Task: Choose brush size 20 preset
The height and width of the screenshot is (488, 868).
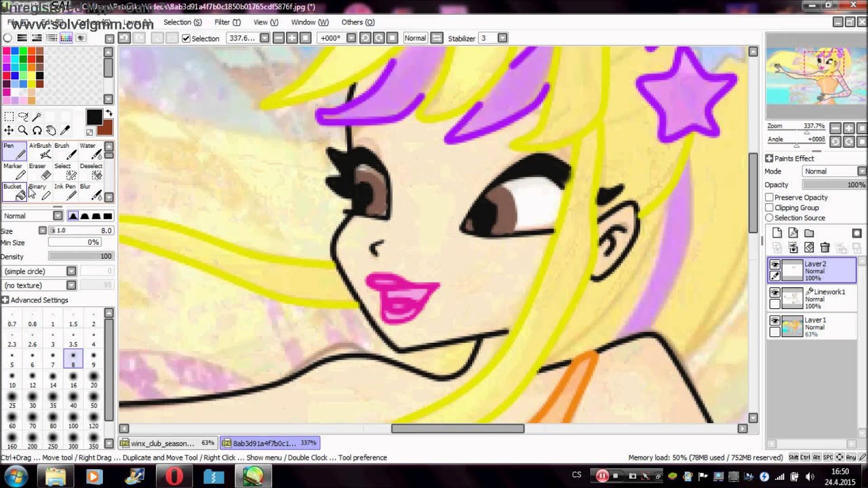Action: 94,381
